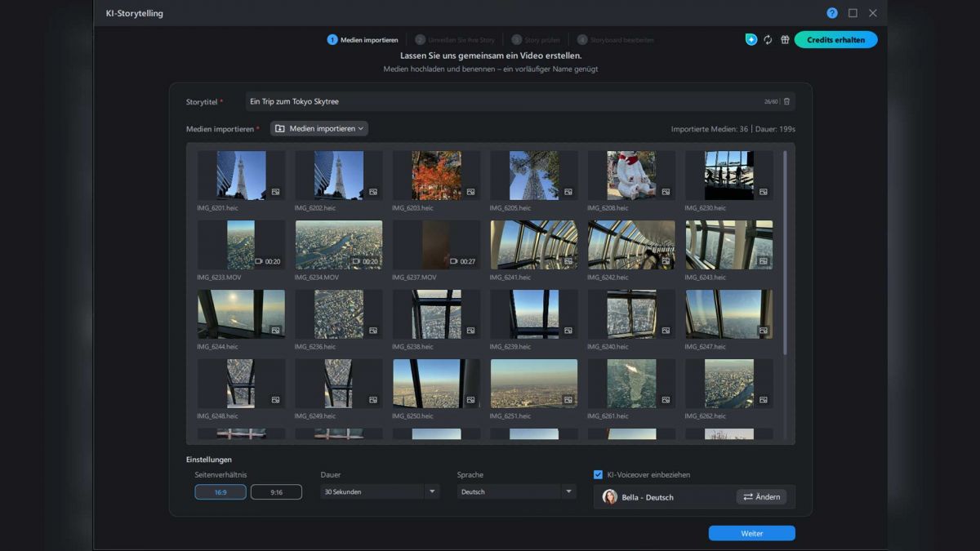Open the help question mark icon
Image resolution: width=980 pixels, height=551 pixels.
point(832,13)
